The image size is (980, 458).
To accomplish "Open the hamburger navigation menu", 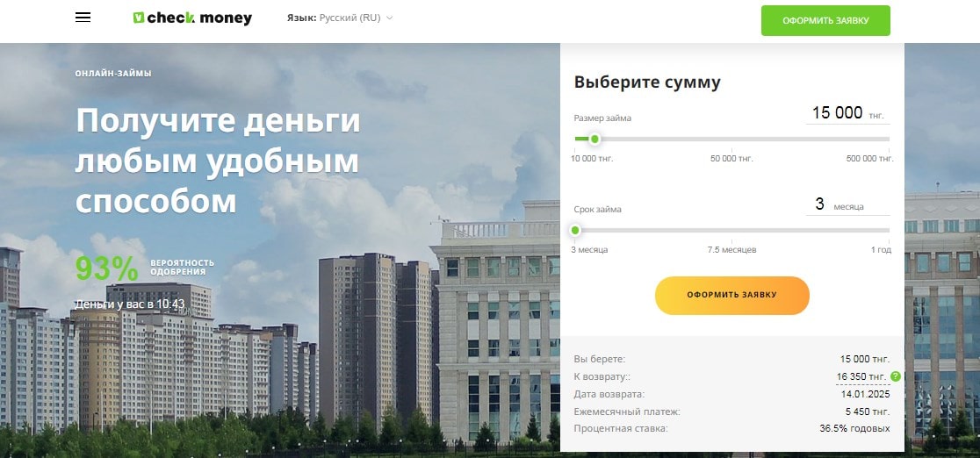I will pyautogui.click(x=83, y=18).
